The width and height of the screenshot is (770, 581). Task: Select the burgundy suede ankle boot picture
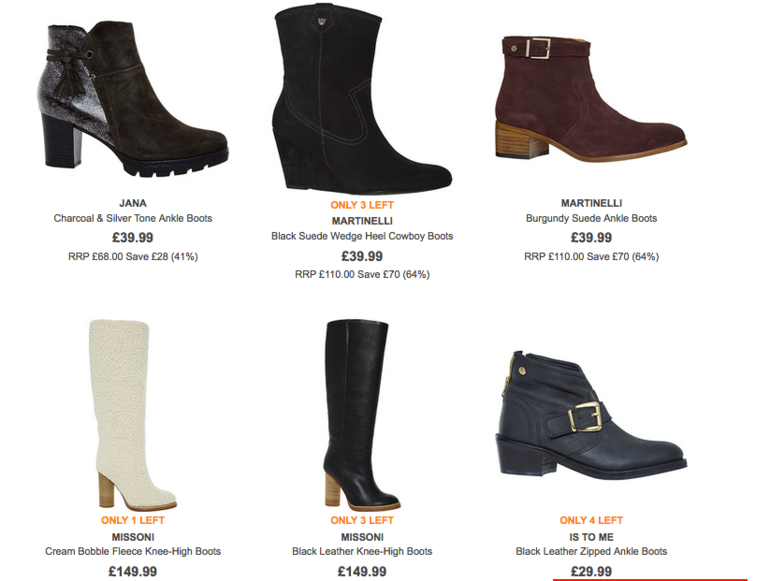(x=591, y=99)
